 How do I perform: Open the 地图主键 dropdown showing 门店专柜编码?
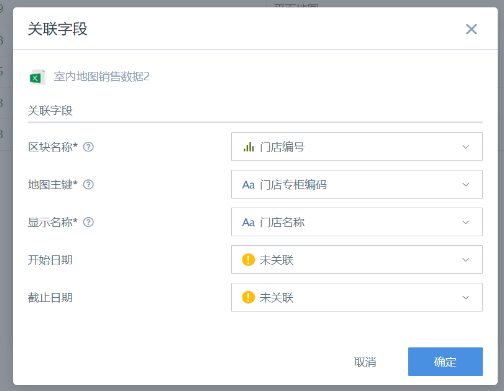coord(357,184)
